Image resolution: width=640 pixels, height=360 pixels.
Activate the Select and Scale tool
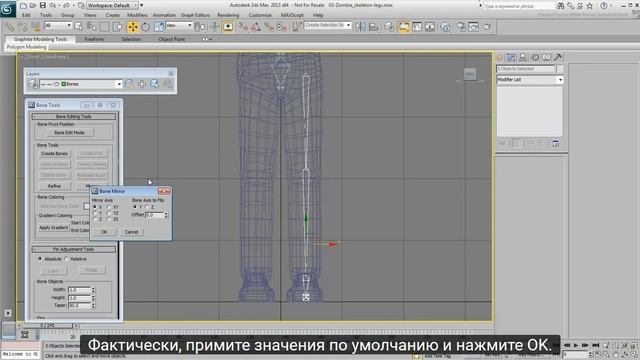click(158, 27)
